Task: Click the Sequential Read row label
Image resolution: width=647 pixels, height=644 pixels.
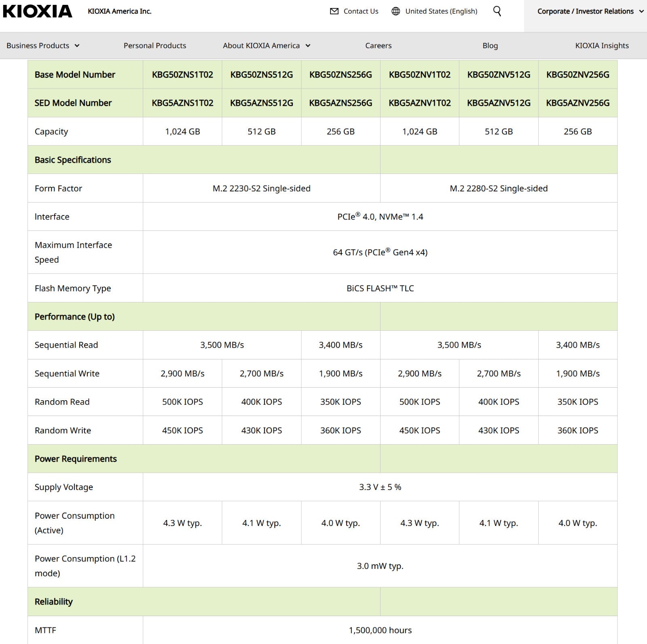Action: (x=66, y=345)
